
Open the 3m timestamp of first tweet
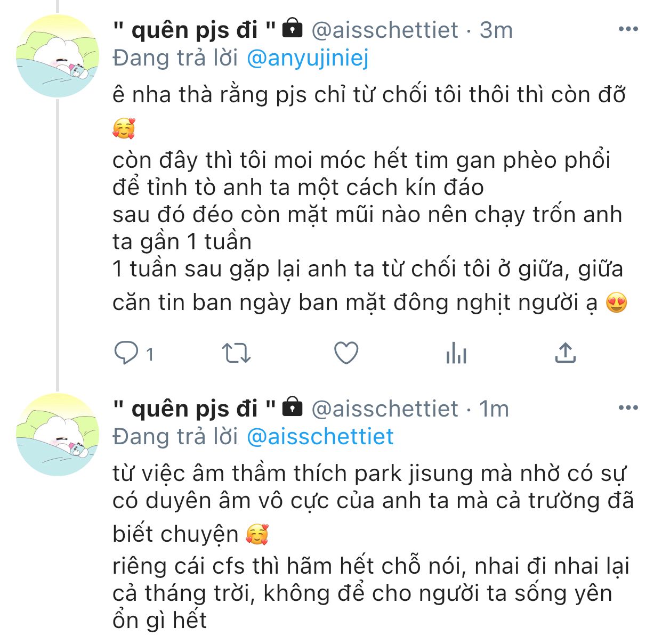tap(496, 30)
